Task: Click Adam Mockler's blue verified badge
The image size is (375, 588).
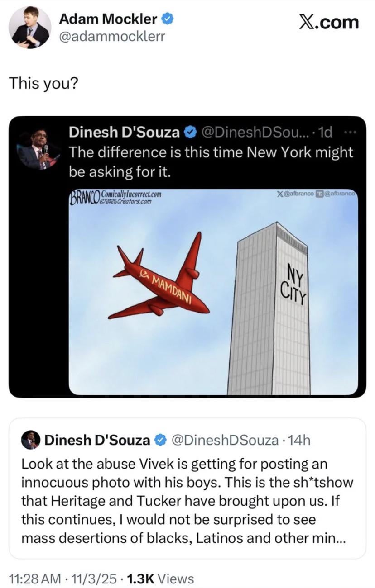Action: [167, 19]
